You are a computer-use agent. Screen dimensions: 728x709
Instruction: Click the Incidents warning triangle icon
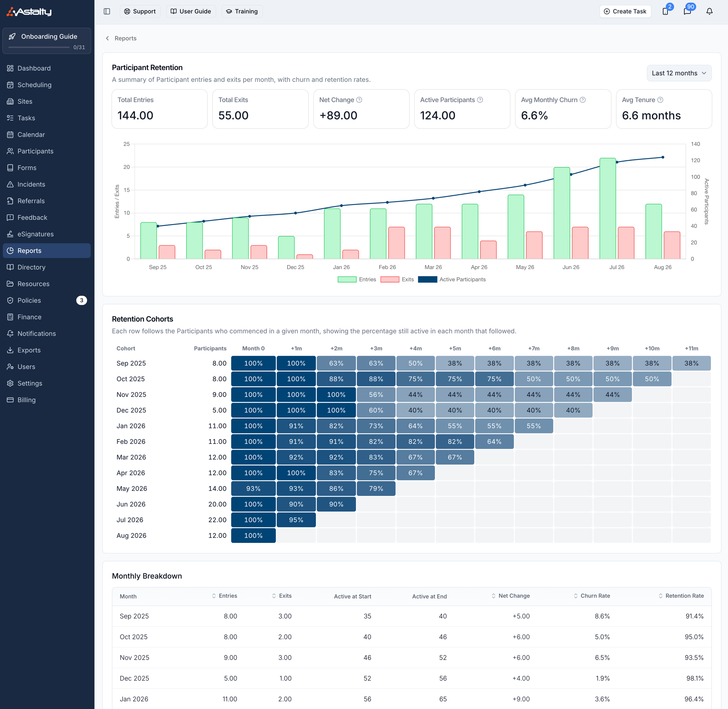pos(10,184)
